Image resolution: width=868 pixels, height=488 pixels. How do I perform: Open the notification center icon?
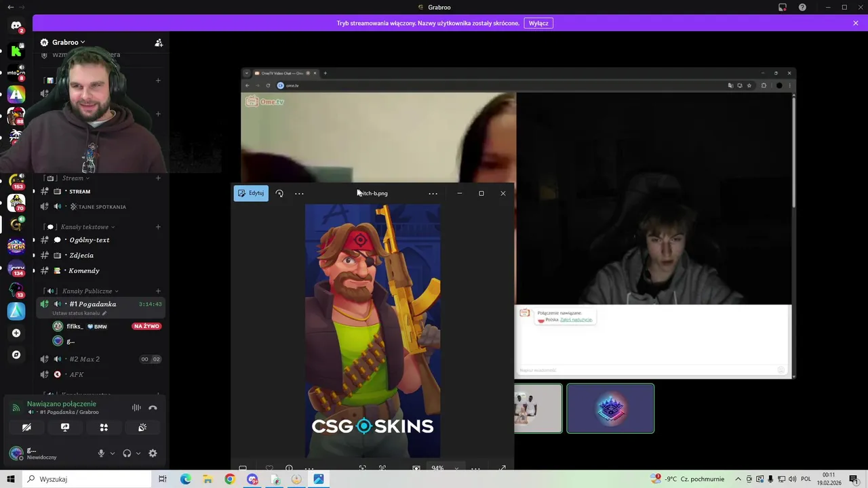pyautogui.click(x=853, y=479)
